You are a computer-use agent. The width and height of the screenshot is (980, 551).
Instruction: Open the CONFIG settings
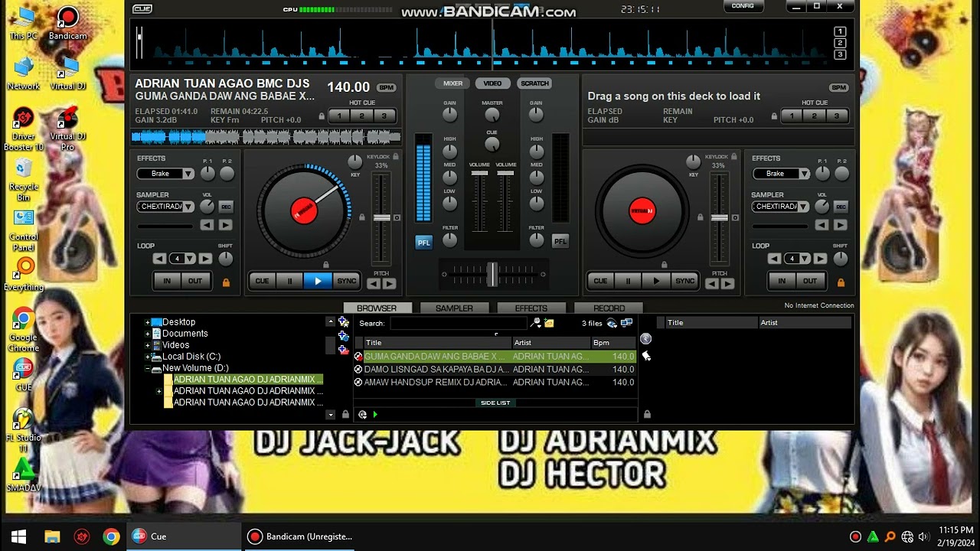tap(743, 6)
